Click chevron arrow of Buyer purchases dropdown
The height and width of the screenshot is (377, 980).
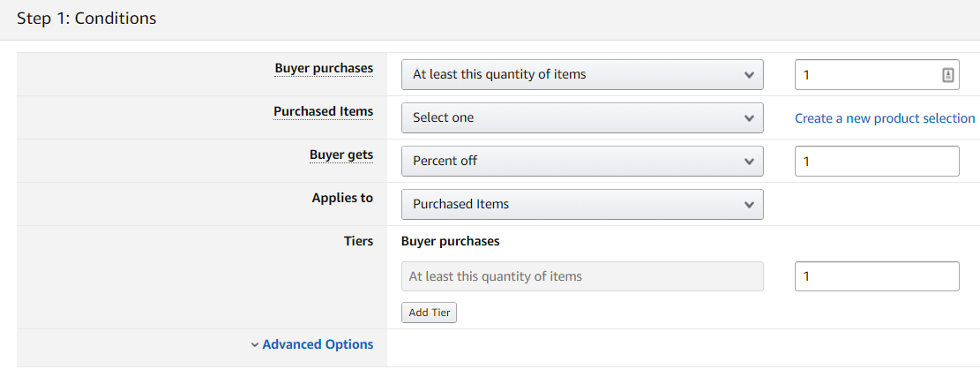coord(750,75)
